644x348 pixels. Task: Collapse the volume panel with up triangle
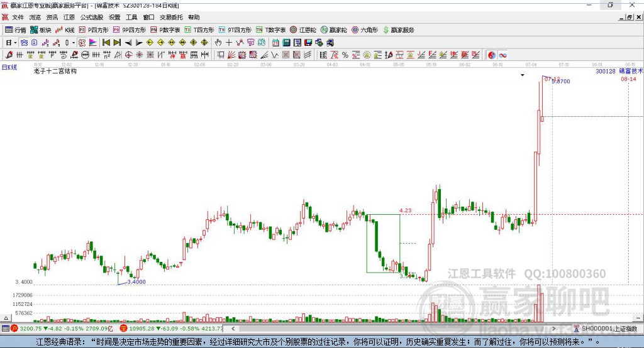6,318
